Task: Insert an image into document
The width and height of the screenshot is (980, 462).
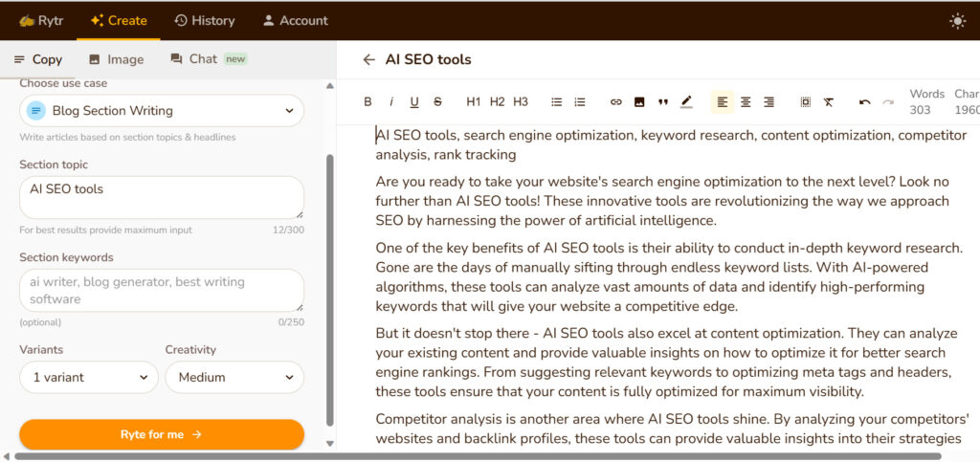Action: pyautogui.click(x=639, y=101)
